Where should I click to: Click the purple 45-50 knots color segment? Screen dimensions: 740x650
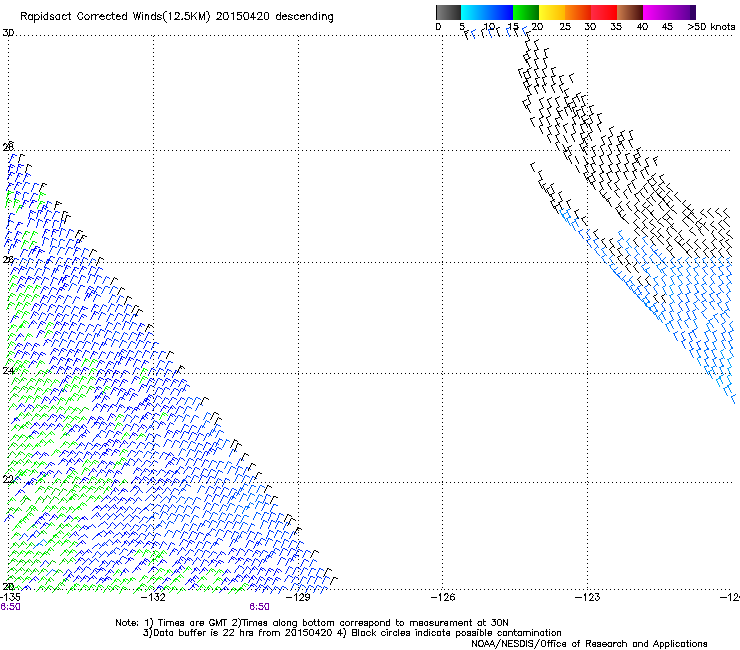682,12
